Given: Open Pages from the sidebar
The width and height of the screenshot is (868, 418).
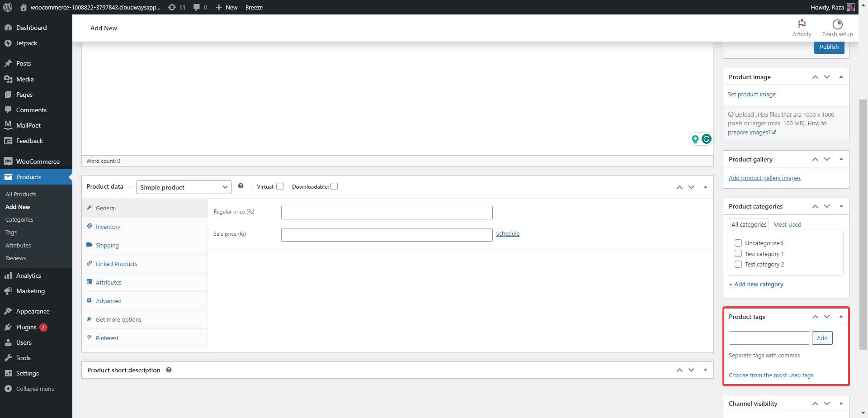Looking at the screenshot, I should click(36, 95).
